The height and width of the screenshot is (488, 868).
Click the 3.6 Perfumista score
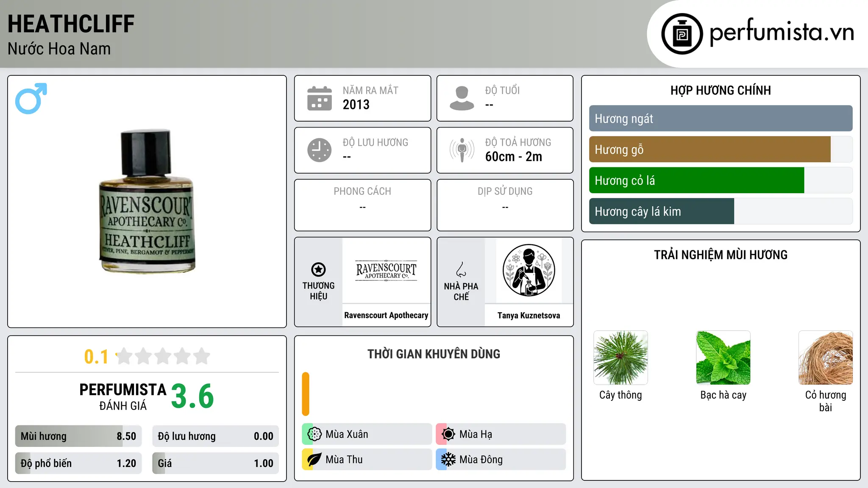click(192, 396)
